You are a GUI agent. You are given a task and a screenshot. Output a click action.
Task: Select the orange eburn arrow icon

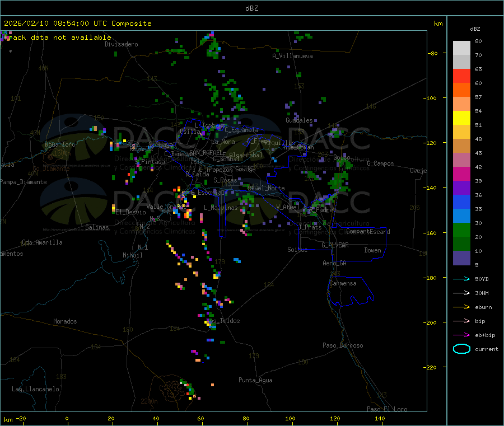coord(461,307)
